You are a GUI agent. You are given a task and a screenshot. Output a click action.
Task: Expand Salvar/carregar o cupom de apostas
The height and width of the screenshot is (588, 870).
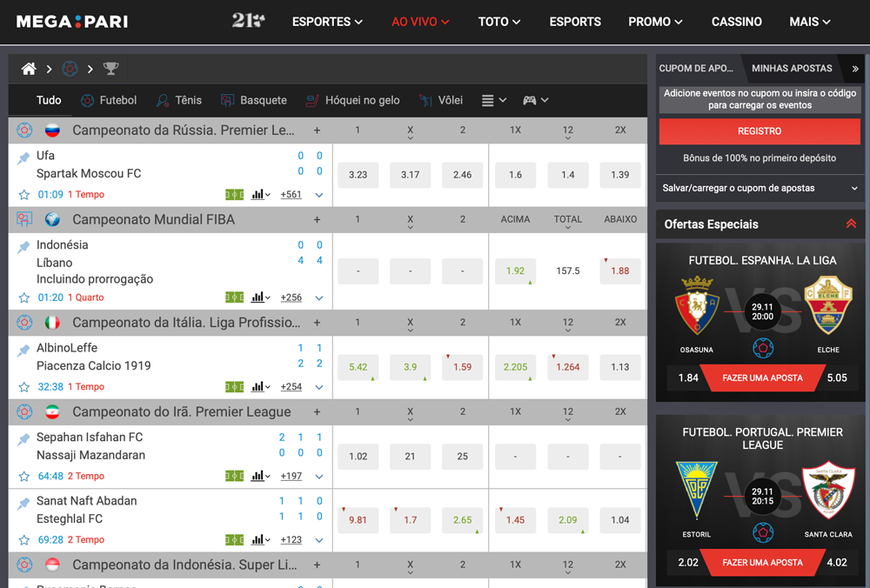[760, 188]
